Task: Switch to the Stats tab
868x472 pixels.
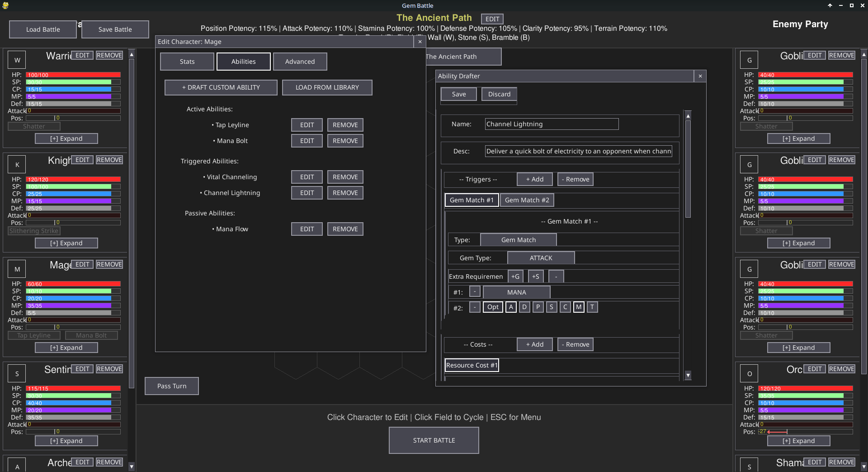Action: tap(187, 61)
